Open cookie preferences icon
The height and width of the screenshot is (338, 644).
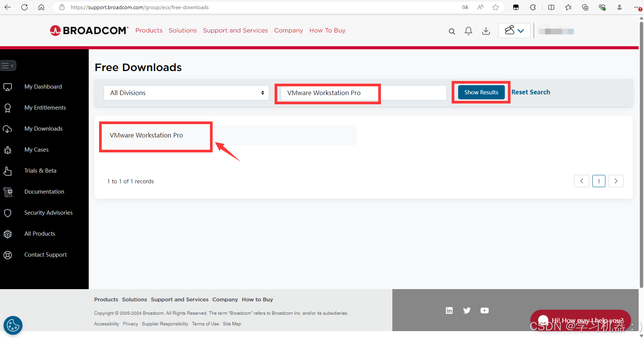coord(13,325)
